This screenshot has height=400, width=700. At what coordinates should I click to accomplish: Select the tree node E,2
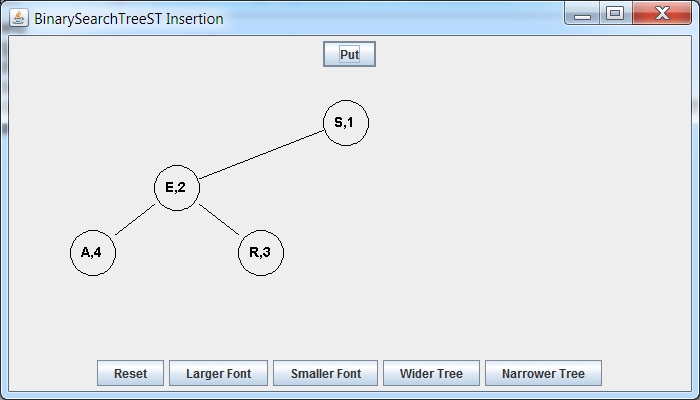(x=177, y=188)
